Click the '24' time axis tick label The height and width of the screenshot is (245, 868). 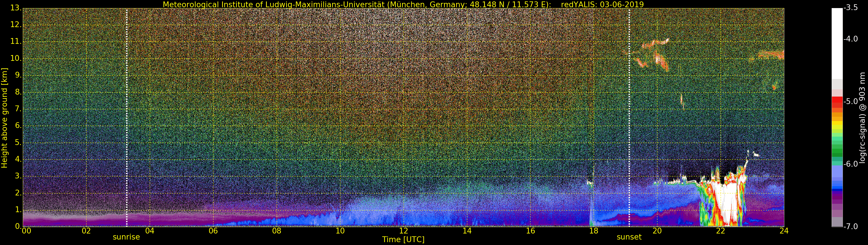(784, 231)
